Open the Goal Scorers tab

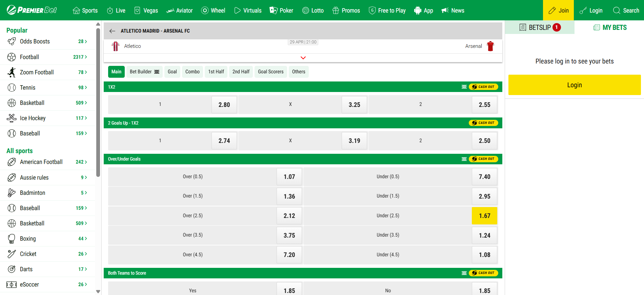click(x=271, y=72)
